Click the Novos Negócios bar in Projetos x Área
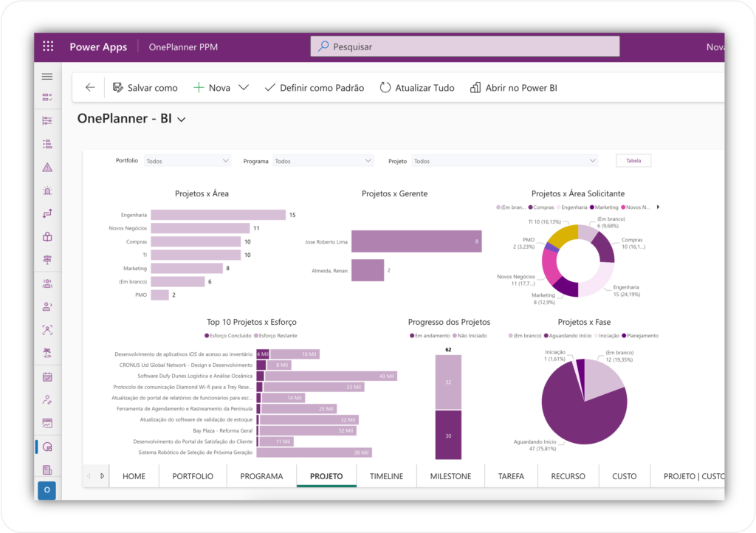 click(201, 228)
